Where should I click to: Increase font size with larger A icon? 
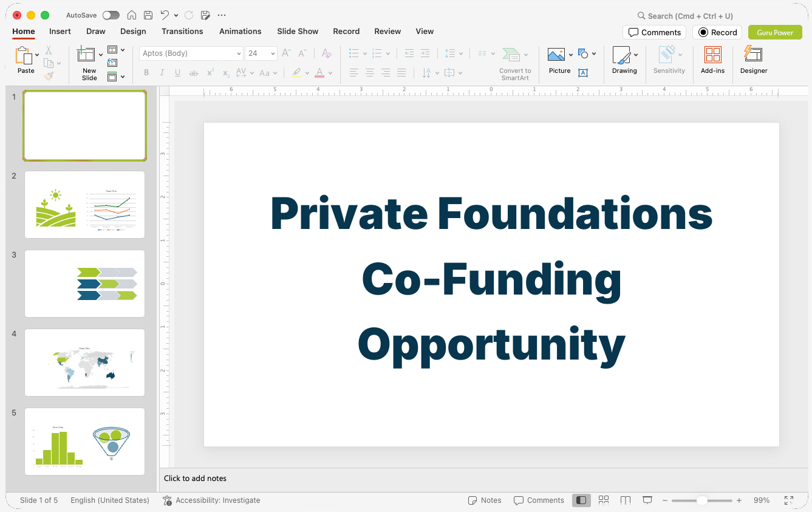coord(287,53)
